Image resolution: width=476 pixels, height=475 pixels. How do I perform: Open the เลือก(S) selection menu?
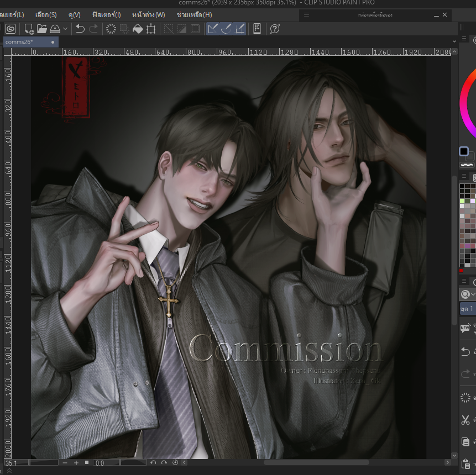46,14
